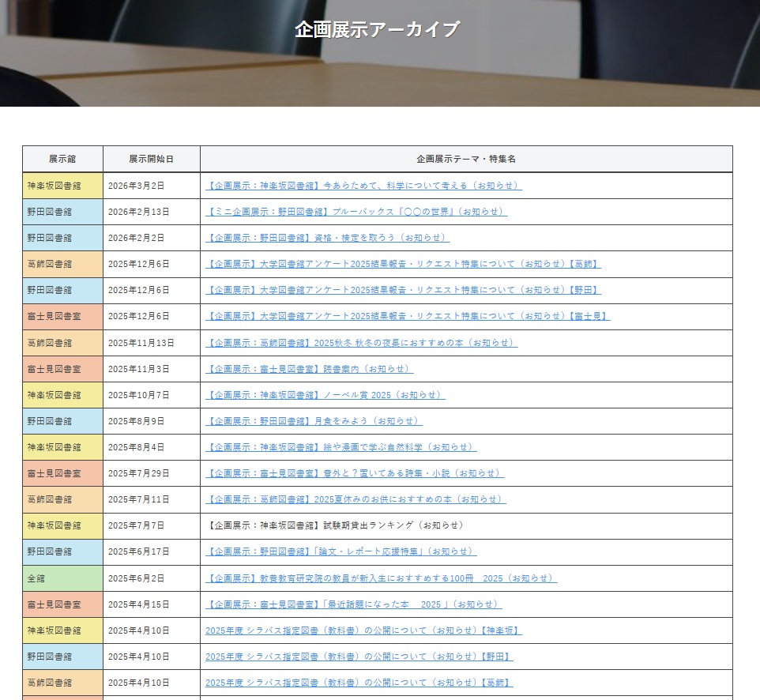
Task: Open the 富士見図書室 読書案内 link
Action: click(309, 369)
